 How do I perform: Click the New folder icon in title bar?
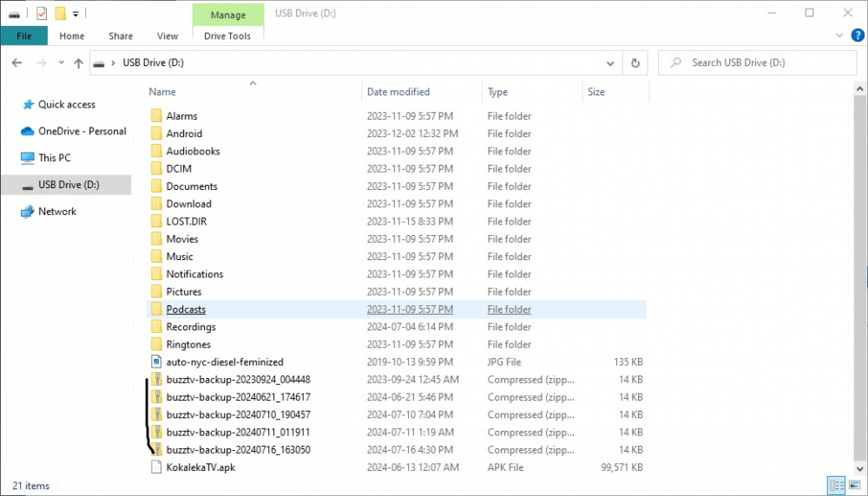(60, 13)
